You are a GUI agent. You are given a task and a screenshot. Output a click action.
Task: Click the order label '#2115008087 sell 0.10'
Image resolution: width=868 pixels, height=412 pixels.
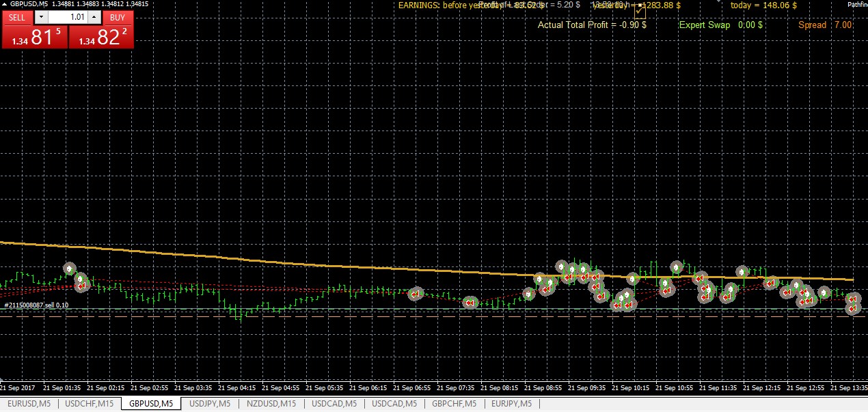point(37,305)
